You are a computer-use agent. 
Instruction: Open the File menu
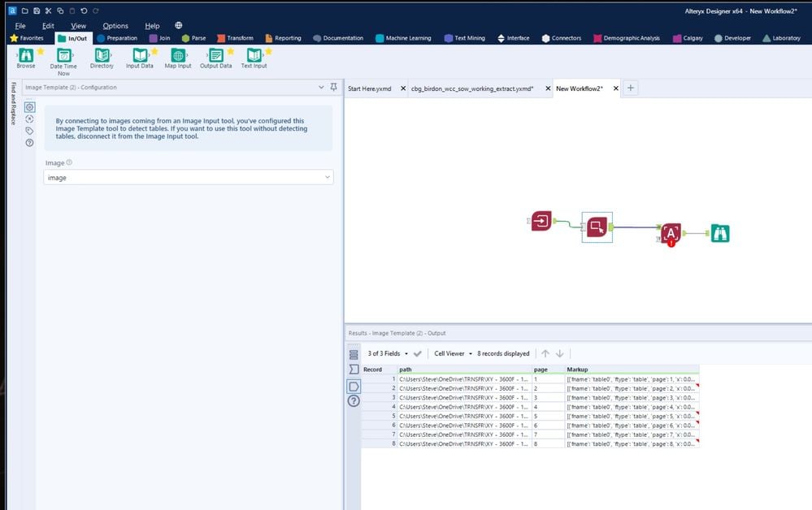point(20,25)
